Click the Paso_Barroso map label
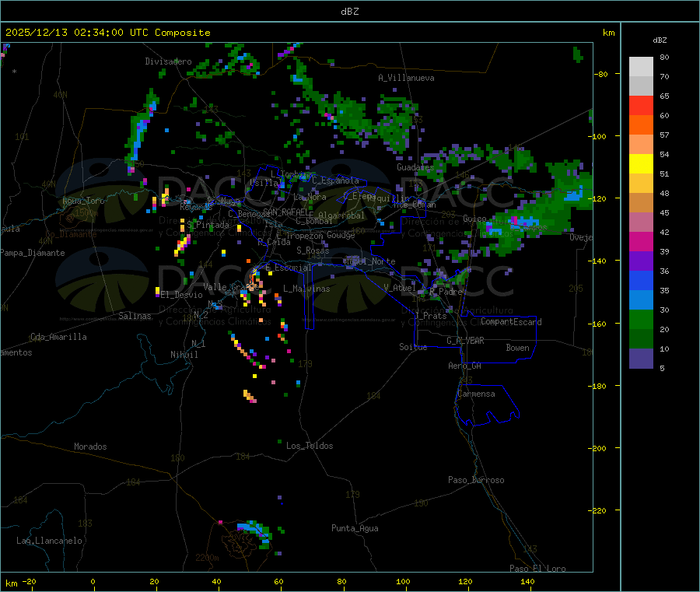Screen dimensions: 700x592 pos(476,480)
